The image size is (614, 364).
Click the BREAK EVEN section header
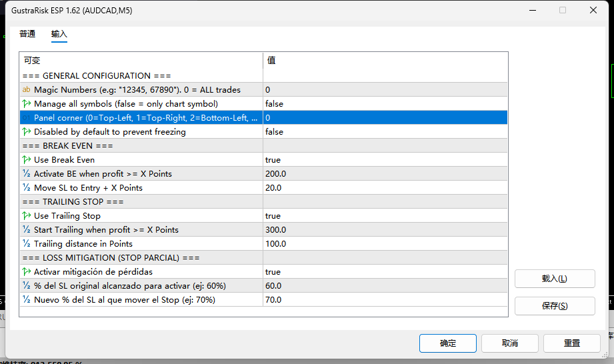67,145
